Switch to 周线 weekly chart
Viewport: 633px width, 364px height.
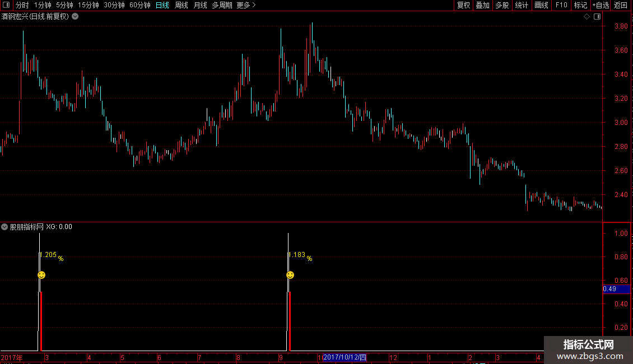coord(181,5)
